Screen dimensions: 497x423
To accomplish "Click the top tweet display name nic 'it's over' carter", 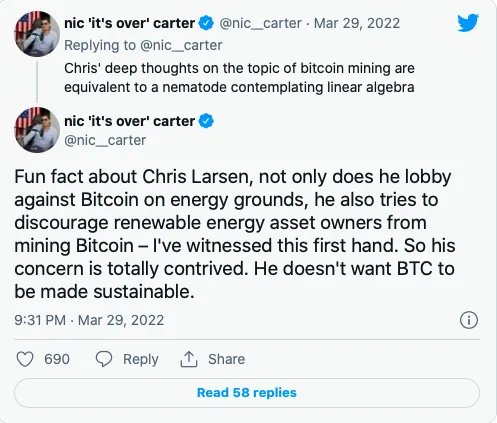I will [x=129, y=23].
